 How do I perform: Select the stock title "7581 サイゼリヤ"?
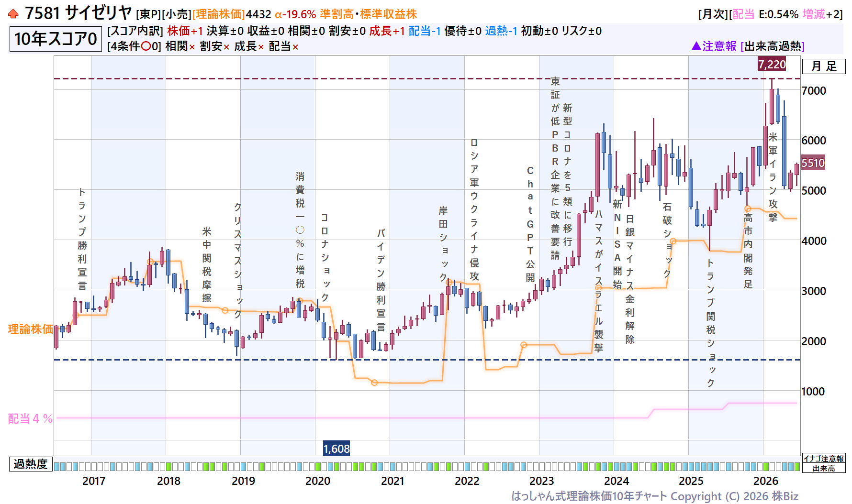click(x=78, y=13)
